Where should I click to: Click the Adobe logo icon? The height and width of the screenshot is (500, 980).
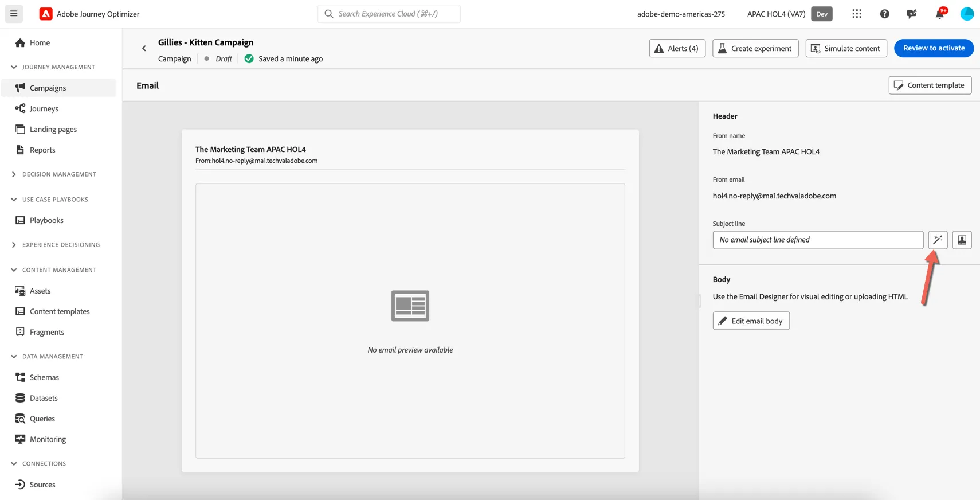tap(46, 14)
